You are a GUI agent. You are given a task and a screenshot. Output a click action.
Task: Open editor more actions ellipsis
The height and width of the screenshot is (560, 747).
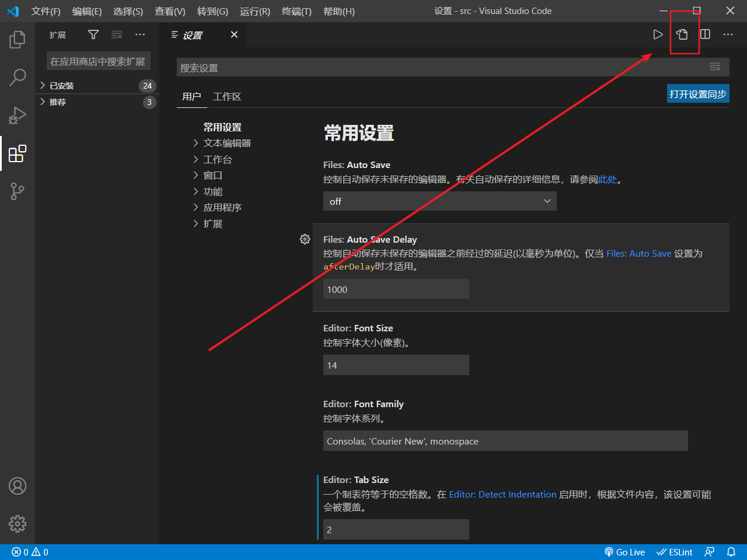[728, 34]
